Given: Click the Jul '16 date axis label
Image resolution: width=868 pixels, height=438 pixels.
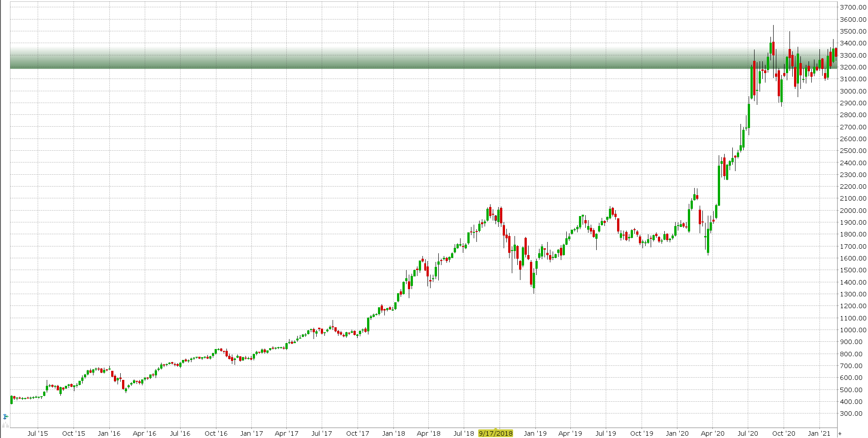Looking at the screenshot, I should click(180, 433).
